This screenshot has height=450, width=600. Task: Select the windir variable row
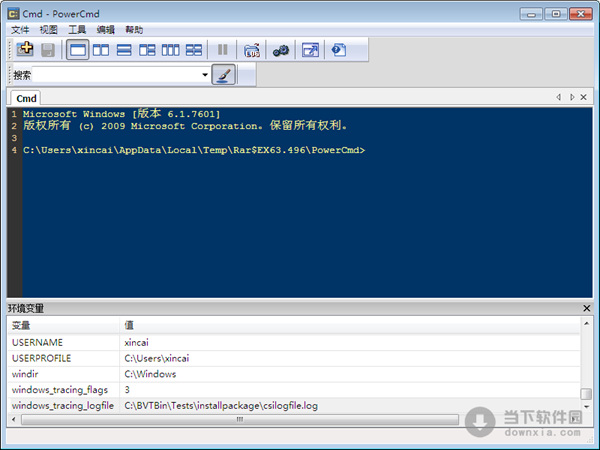pyautogui.click(x=294, y=374)
